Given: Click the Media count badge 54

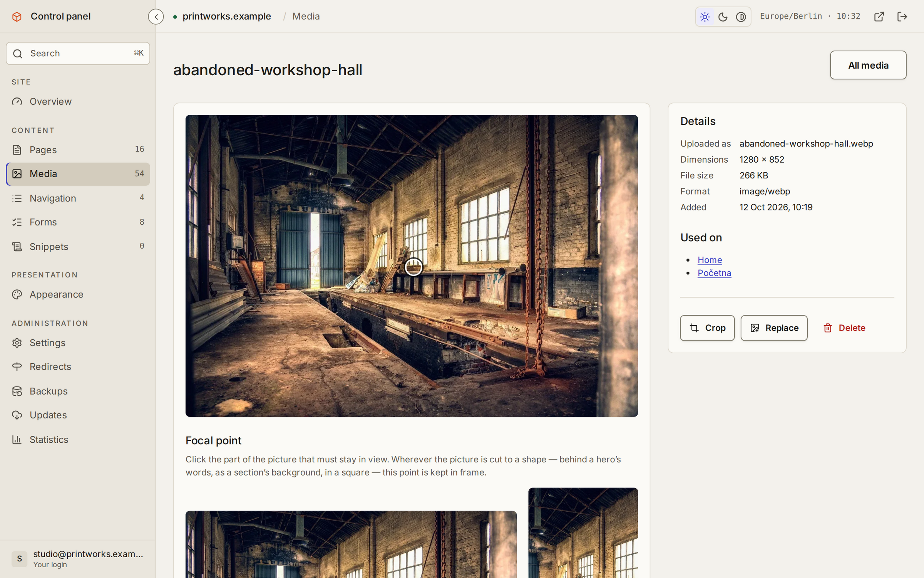Looking at the screenshot, I should click(139, 174).
